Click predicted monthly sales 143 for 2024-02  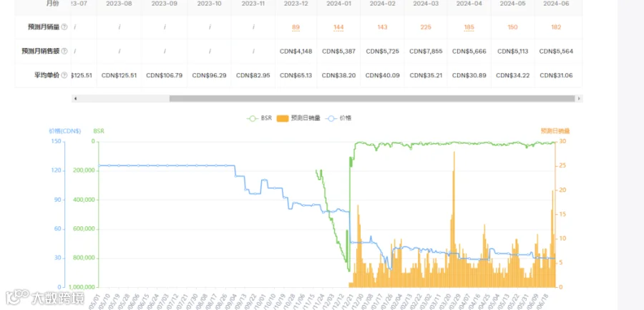click(x=382, y=27)
